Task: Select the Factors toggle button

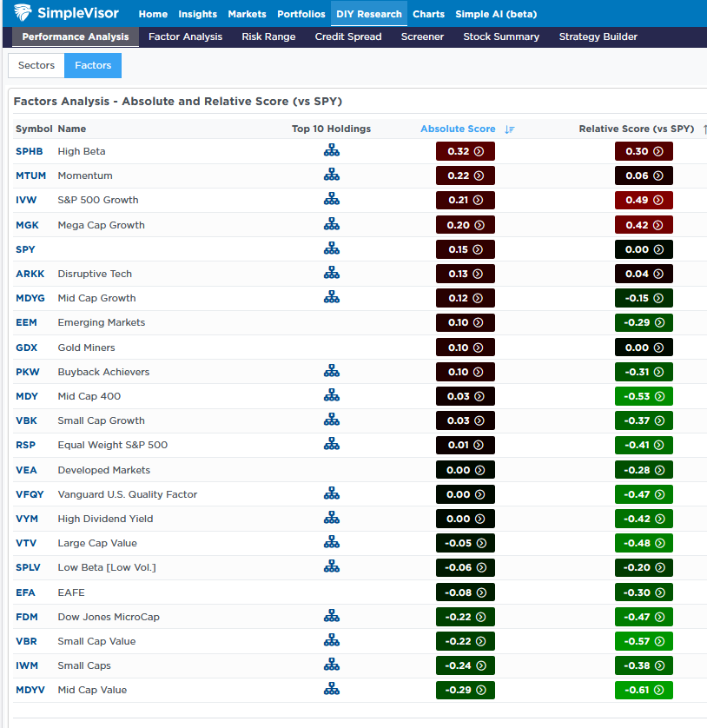Action: 93,65
